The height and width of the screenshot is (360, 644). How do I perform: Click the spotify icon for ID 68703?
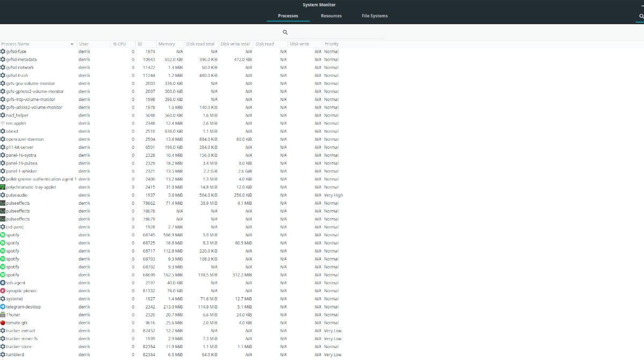pyautogui.click(x=3, y=259)
